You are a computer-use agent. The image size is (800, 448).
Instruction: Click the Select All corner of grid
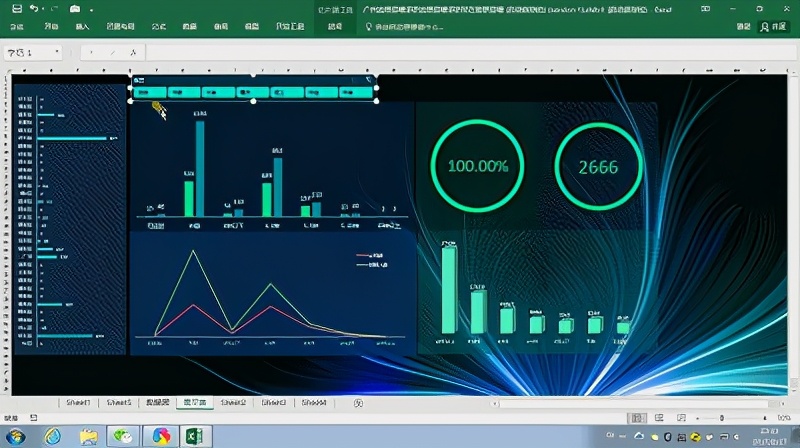[8, 70]
